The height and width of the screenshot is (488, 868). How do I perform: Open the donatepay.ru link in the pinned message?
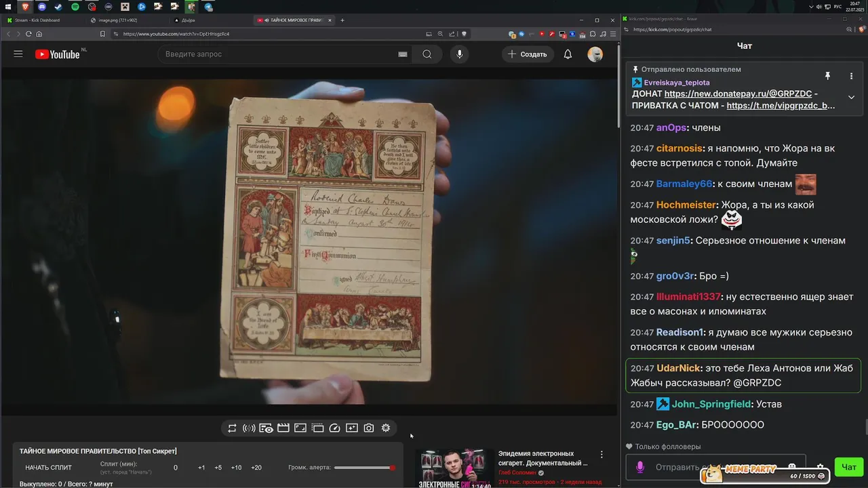tap(738, 94)
